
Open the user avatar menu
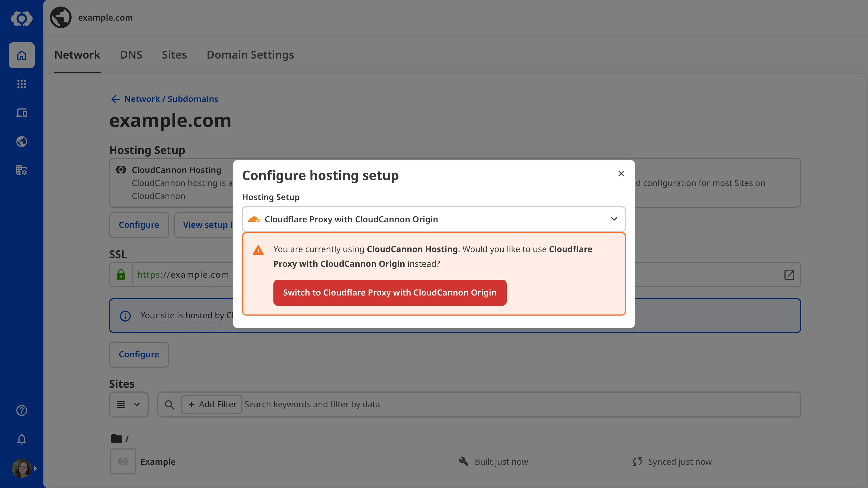pyautogui.click(x=22, y=468)
